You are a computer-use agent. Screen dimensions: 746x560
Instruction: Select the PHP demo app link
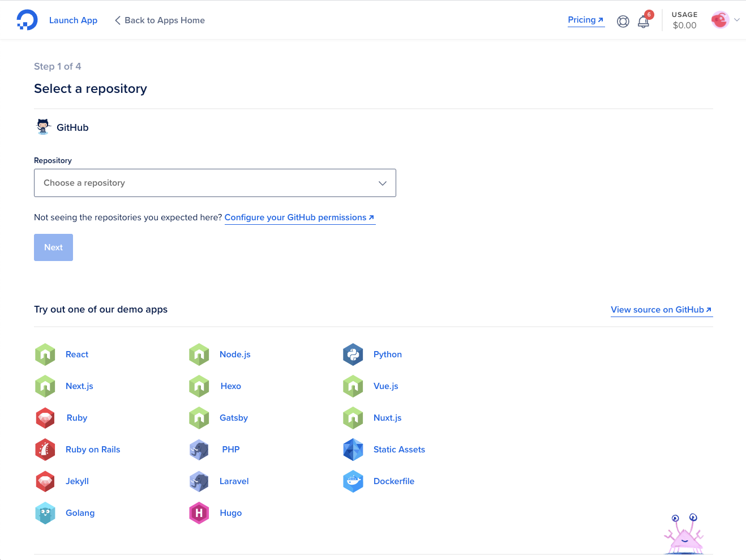pos(231,450)
